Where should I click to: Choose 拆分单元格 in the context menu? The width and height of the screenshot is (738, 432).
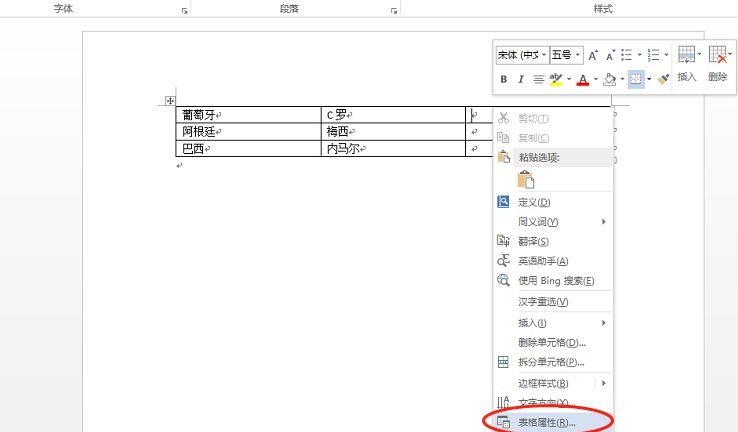[550, 362]
